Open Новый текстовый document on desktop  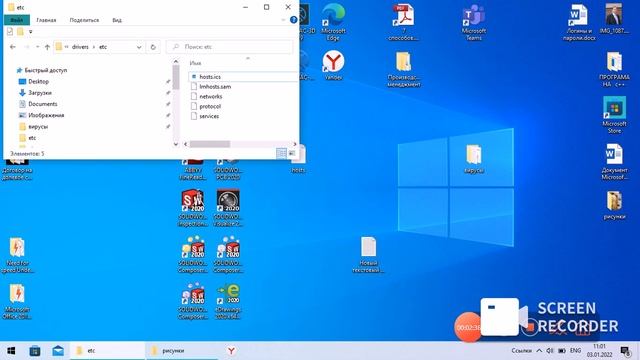368,255
